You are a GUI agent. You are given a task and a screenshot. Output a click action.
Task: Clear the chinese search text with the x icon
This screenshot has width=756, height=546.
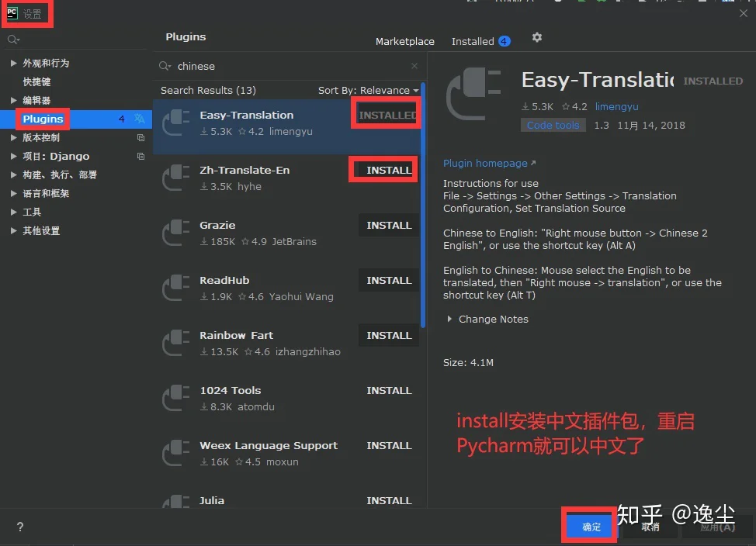414,66
